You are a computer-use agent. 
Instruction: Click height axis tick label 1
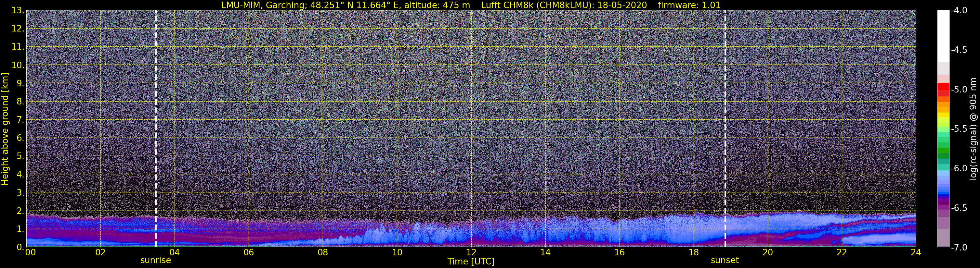click(x=20, y=229)
